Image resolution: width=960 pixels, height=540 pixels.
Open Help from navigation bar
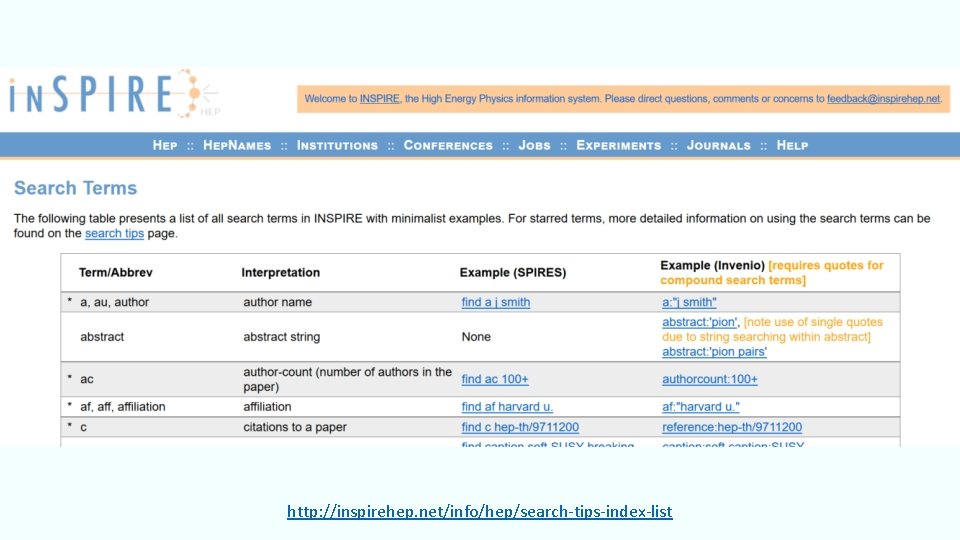coord(792,145)
